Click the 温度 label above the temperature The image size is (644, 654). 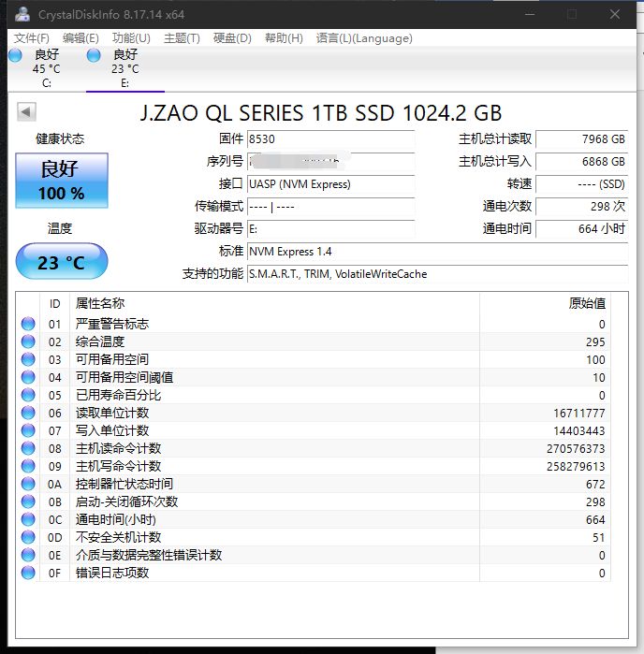60,228
